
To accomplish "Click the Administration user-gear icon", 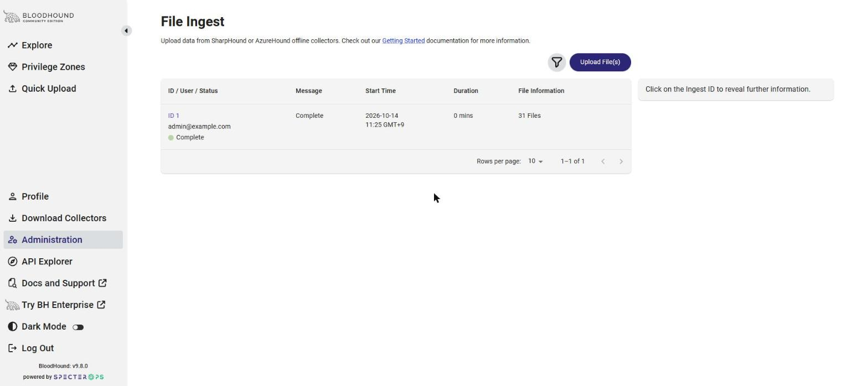I will [12, 240].
